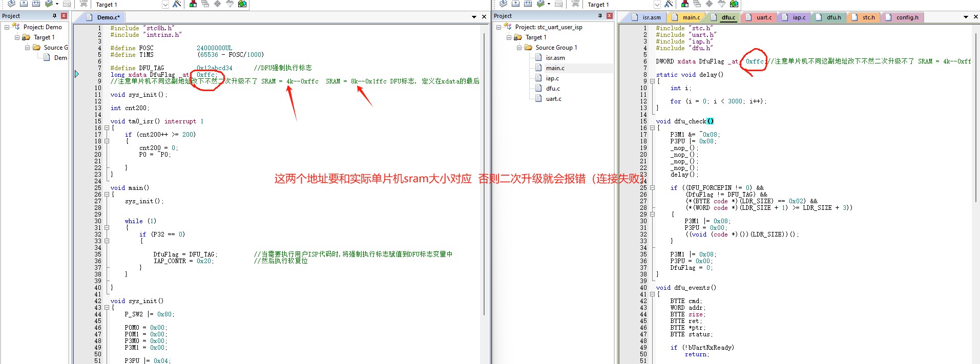Select main.c in stc_uart_user_isp project tree
The height and width of the screenshot is (364, 980).
click(x=555, y=68)
